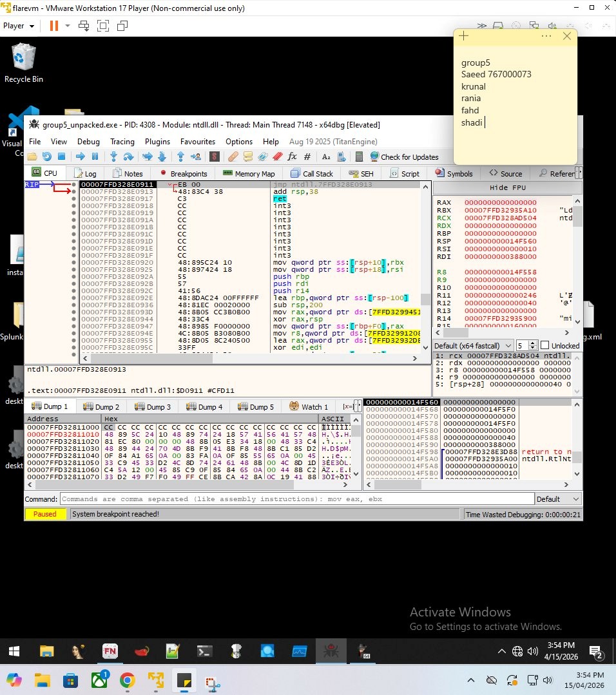The height and width of the screenshot is (695, 616).
Task: Click disassembly pane horizontal scrollbar
Action: point(250,358)
